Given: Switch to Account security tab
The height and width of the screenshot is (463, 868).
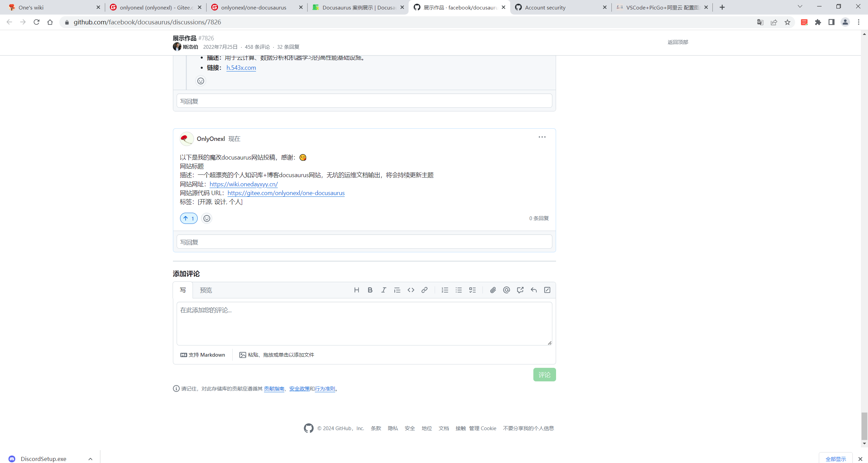Looking at the screenshot, I should click(x=560, y=7).
